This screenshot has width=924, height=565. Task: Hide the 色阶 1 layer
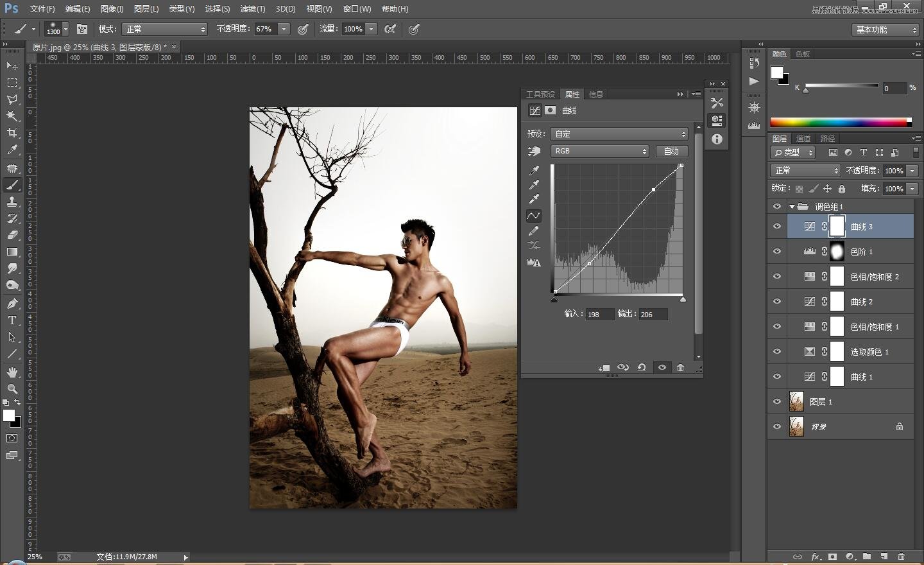click(x=777, y=252)
